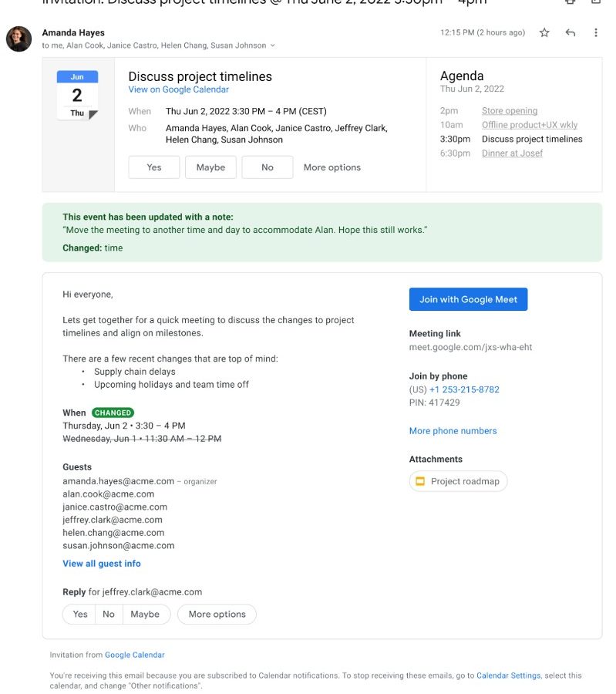The height and width of the screenshot is (694, 616).
Task: Select Store opening agenda item
Action: tap(509, 111)
